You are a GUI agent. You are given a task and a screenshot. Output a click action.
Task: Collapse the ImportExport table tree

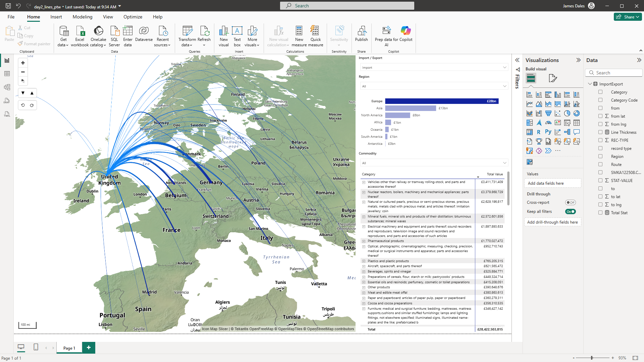pyautogui.click(x=590, y=84)
